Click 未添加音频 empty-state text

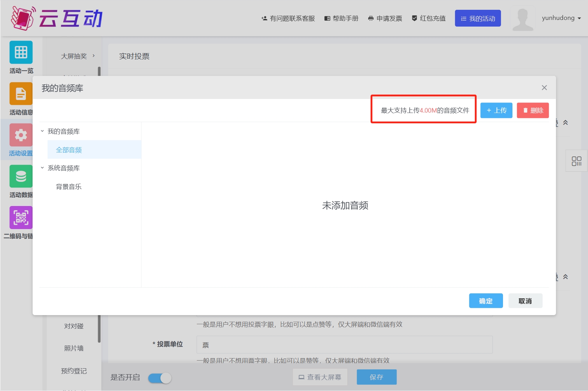[x=345, y=205]
